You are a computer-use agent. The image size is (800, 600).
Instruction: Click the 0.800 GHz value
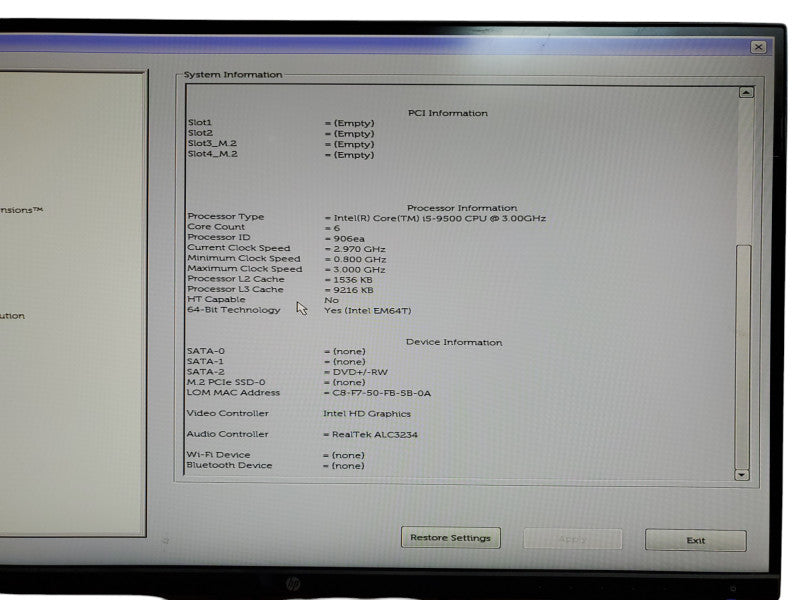[x=360, y=259]
